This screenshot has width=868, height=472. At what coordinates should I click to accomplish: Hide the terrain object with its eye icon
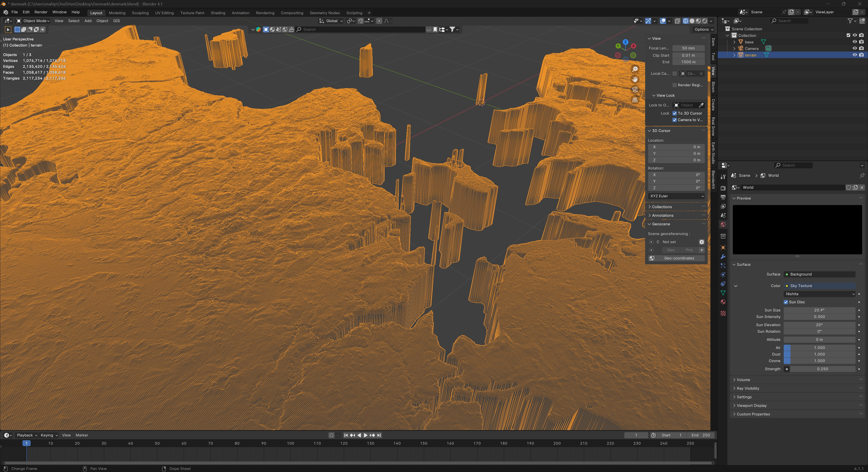[854, 55]
